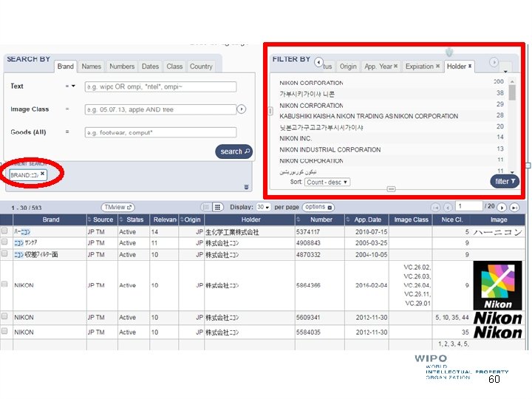Switch to the Numbers search tab
The image size is (532, 399).
point(122,66)
